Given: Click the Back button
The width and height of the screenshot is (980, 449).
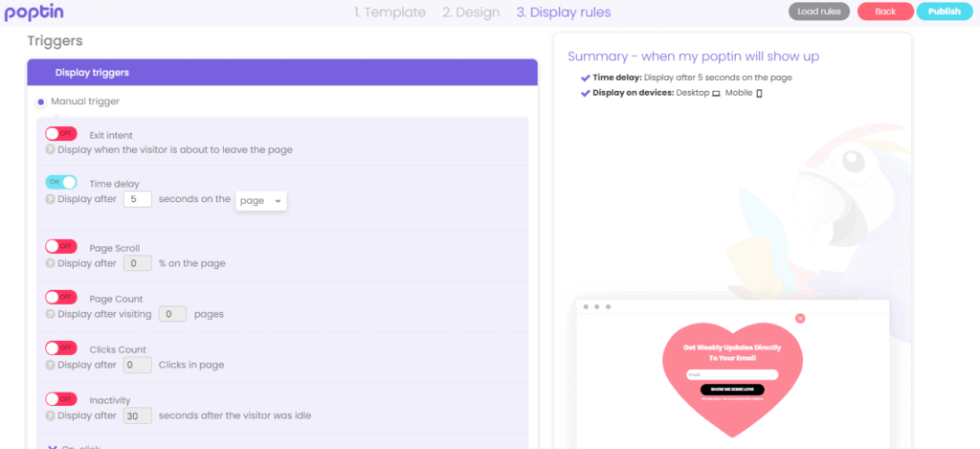Looking at the screenshot, I should (x=885, y=11).
